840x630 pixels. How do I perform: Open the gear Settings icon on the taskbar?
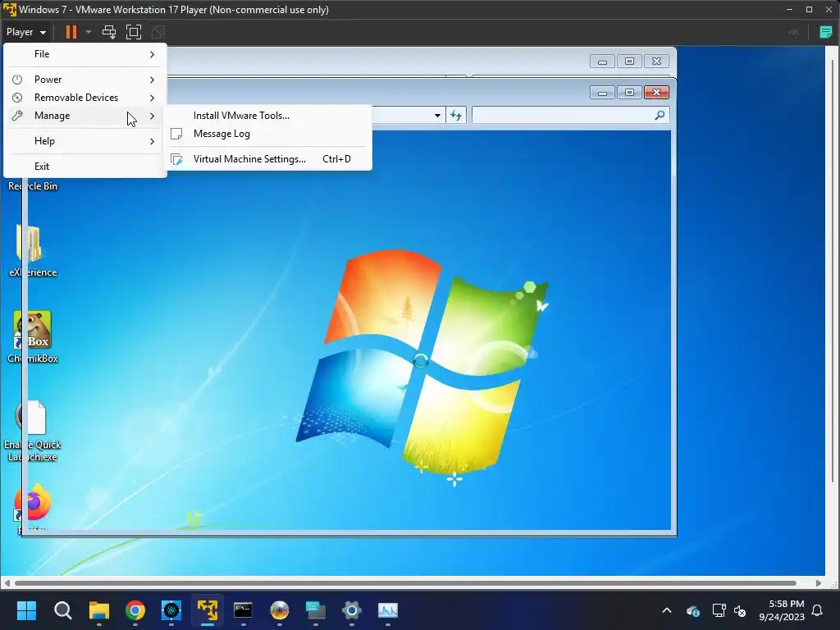[x=351, y=610]
